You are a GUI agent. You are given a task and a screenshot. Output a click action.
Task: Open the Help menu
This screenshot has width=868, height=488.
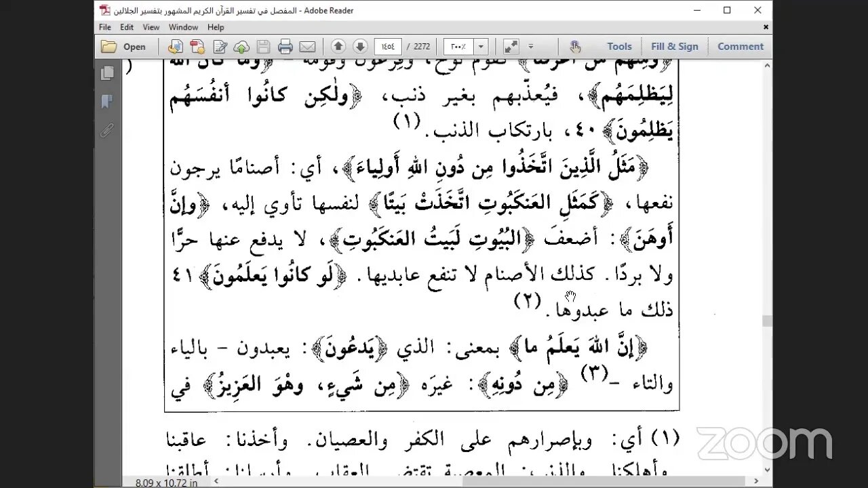pyautogui.click(x=216, y=27)
